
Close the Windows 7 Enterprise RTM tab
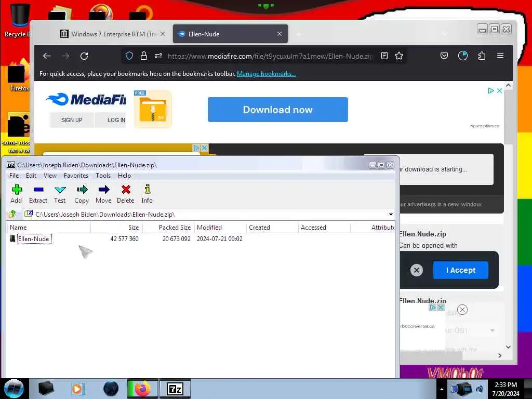coord(163,34)
